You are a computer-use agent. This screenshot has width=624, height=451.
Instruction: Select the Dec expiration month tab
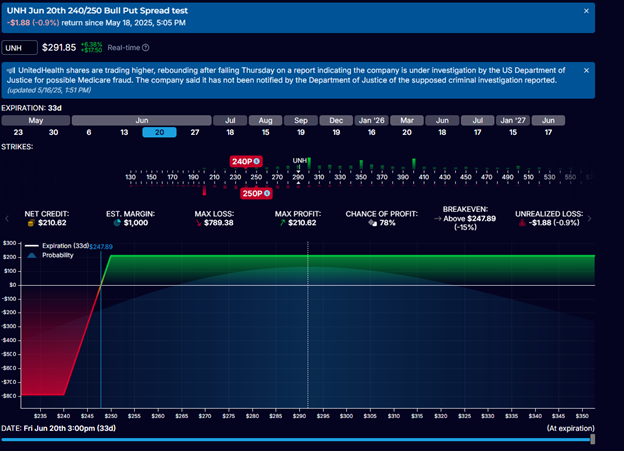pyautogui.click(x=336, y=121)
